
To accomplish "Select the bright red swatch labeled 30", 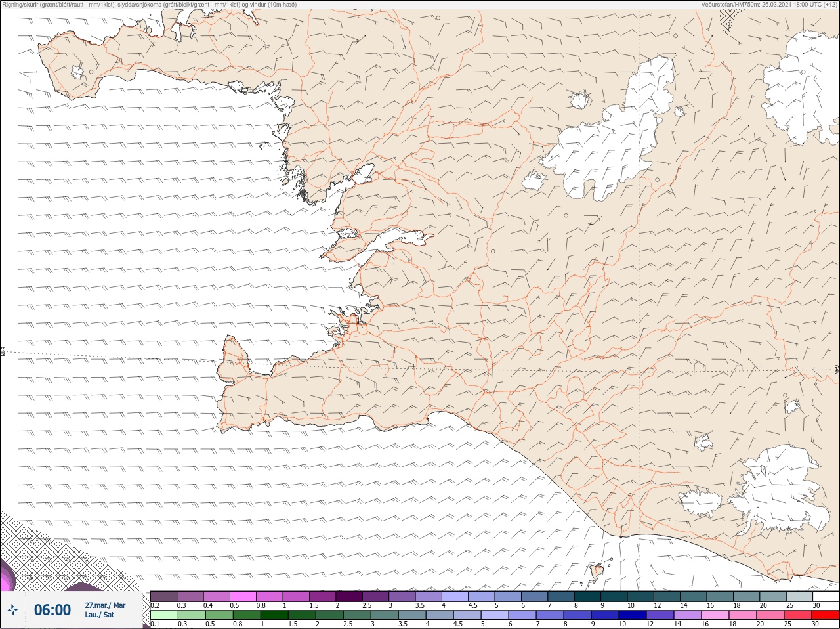I will (x=826, y=615).
